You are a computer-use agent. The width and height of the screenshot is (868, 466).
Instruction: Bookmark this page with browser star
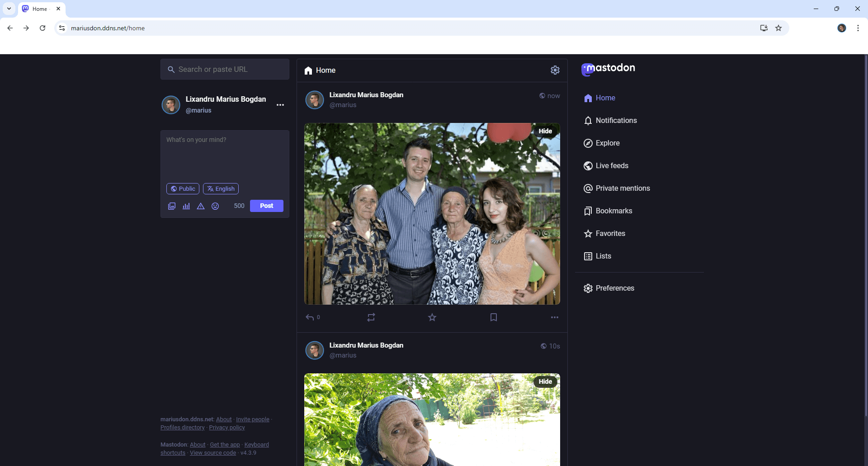click(778, 28)
